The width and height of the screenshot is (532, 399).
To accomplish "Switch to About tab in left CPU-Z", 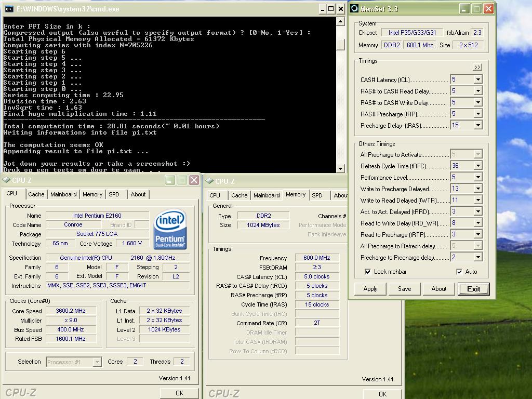I will coord(138,194).
